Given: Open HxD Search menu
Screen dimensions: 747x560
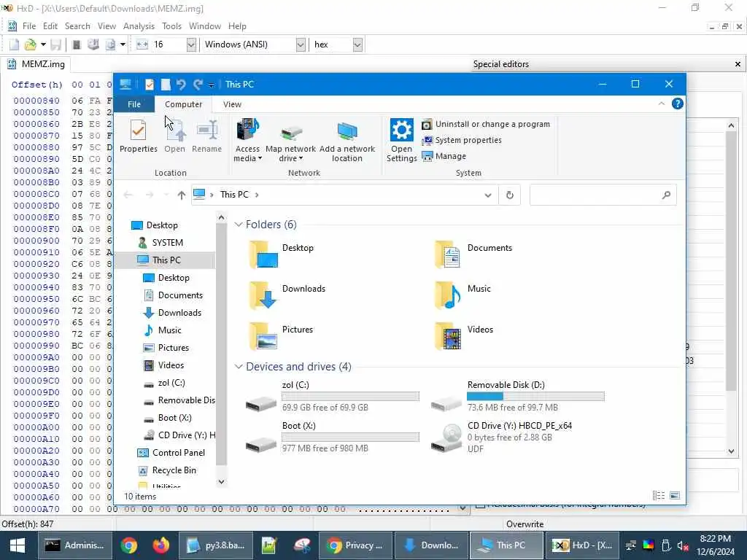Looking at the screenshot, I should point(77,26).
